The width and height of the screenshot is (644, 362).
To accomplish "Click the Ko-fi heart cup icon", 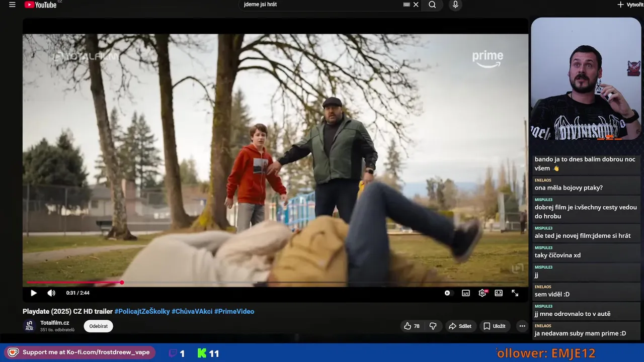I will (x=13, y=352).
